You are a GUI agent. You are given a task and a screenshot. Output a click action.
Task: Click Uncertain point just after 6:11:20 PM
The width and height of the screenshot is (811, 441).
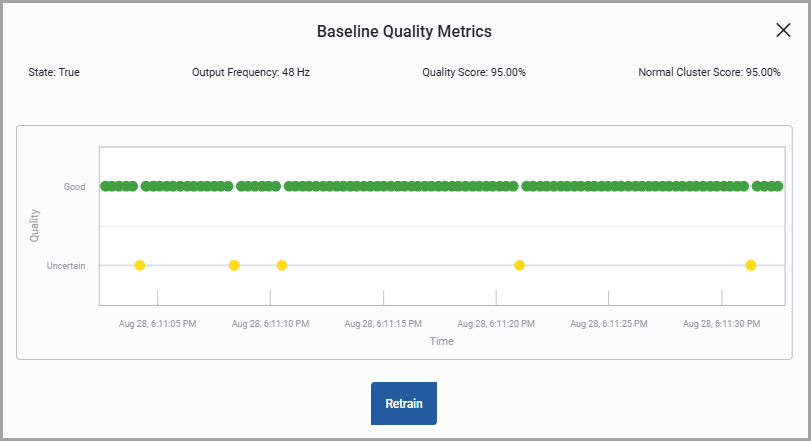(x=519, y=265)
